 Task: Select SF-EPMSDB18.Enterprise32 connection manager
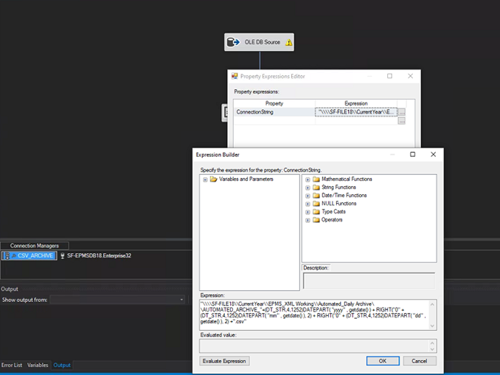click(96, 256)
